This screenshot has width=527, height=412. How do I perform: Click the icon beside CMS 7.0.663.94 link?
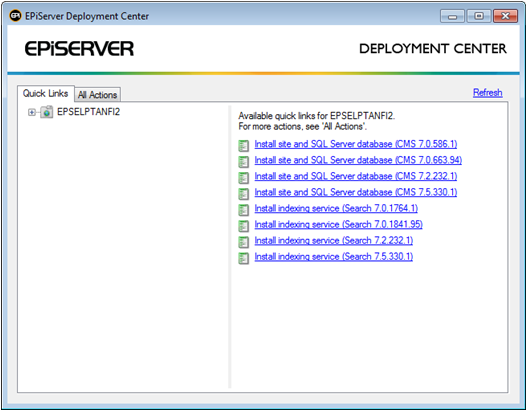coord(244,162)
